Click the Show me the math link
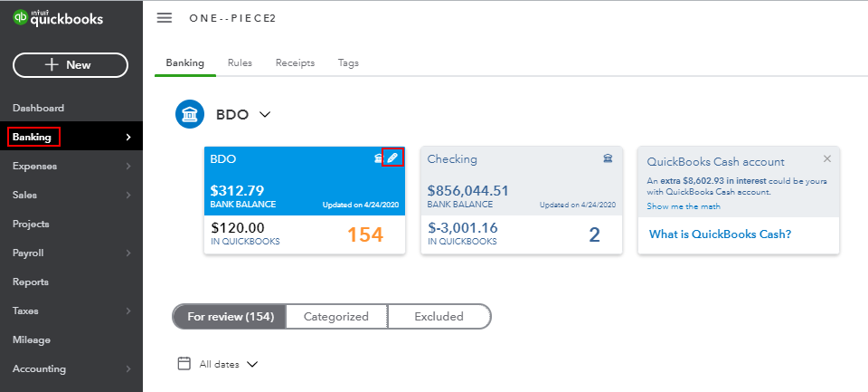Image resolution: width=868 pixels, height=392 pixels. 684,206
